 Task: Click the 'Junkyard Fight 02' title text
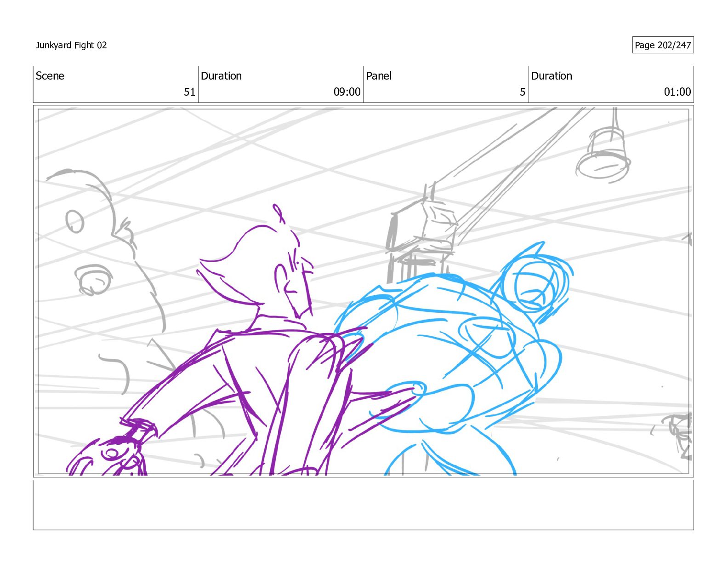pos(71,45)
